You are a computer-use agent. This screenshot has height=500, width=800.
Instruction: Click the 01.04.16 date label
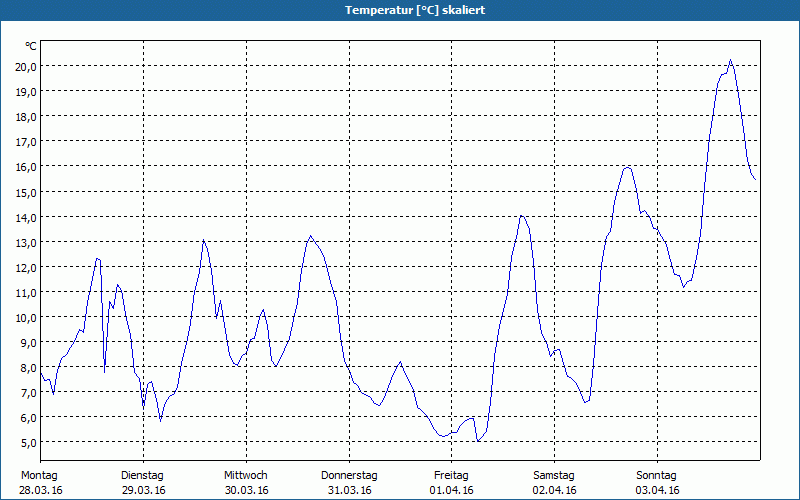451,490
